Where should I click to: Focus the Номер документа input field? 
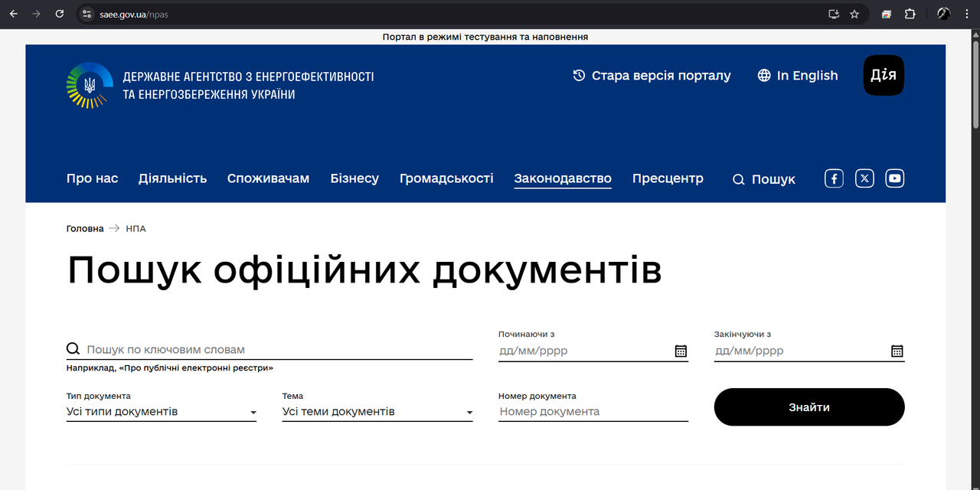(593, 412)
